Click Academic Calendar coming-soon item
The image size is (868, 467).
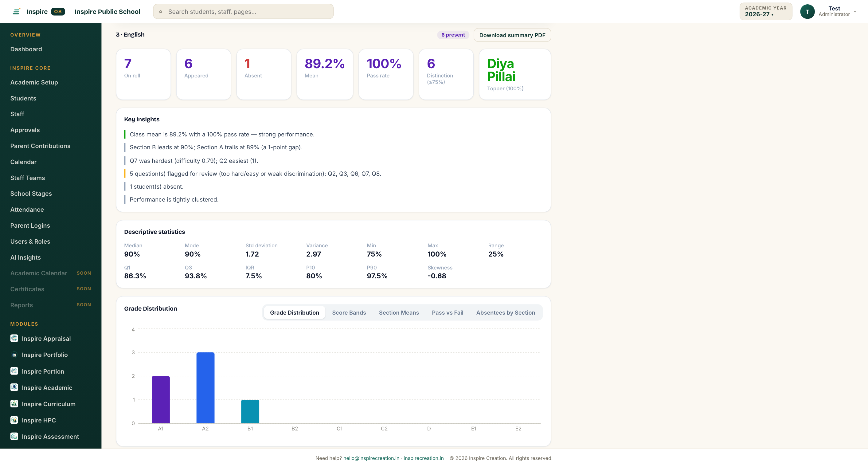51,273
